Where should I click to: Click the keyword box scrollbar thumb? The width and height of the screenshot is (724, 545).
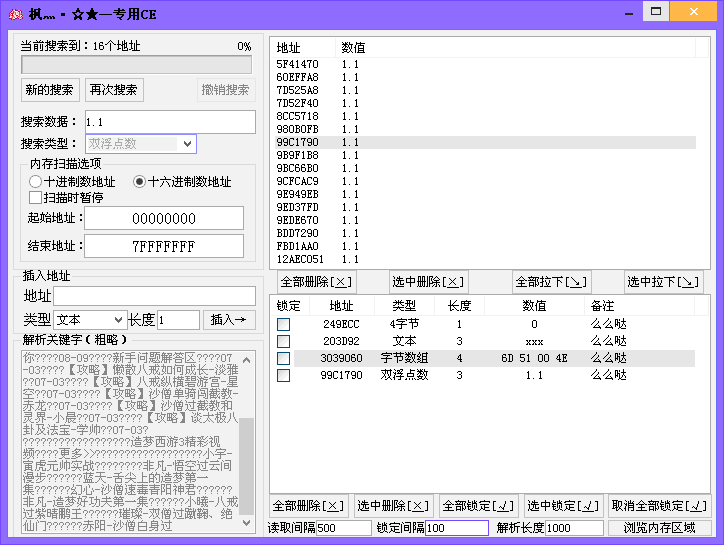[x=247, y=466]
